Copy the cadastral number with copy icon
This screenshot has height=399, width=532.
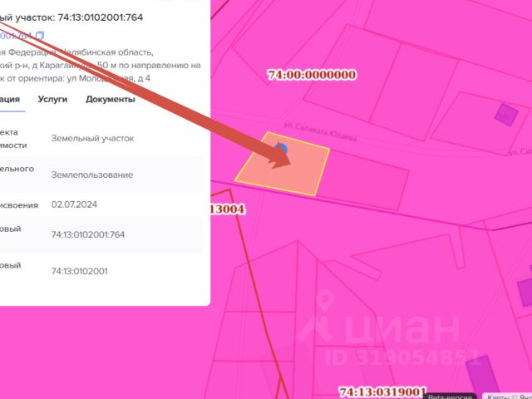[x=40, y=35]
